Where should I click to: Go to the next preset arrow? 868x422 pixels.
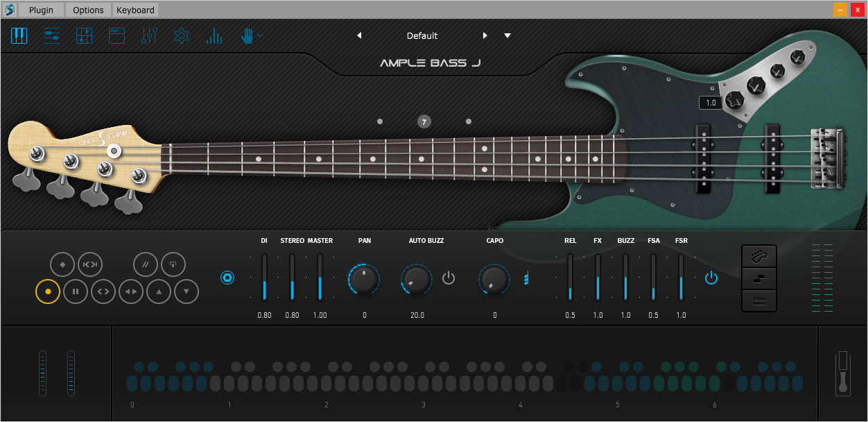coord(485,35)
